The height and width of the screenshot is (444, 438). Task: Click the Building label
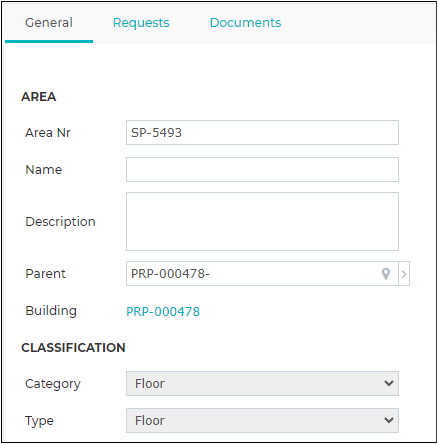pos(51,311)
